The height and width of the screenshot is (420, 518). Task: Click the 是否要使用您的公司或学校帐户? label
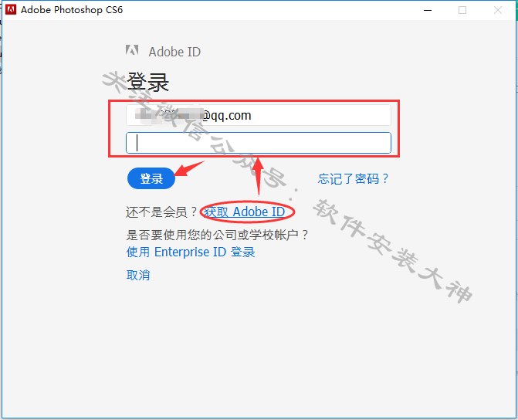pyautogui.click(x=217, y=235)
